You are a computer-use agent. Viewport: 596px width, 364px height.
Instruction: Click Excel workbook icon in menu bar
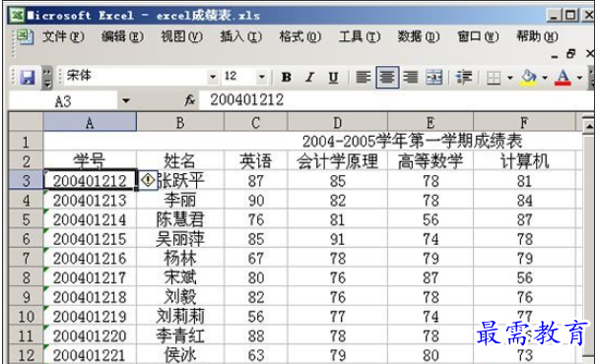(x=25, y=37)
